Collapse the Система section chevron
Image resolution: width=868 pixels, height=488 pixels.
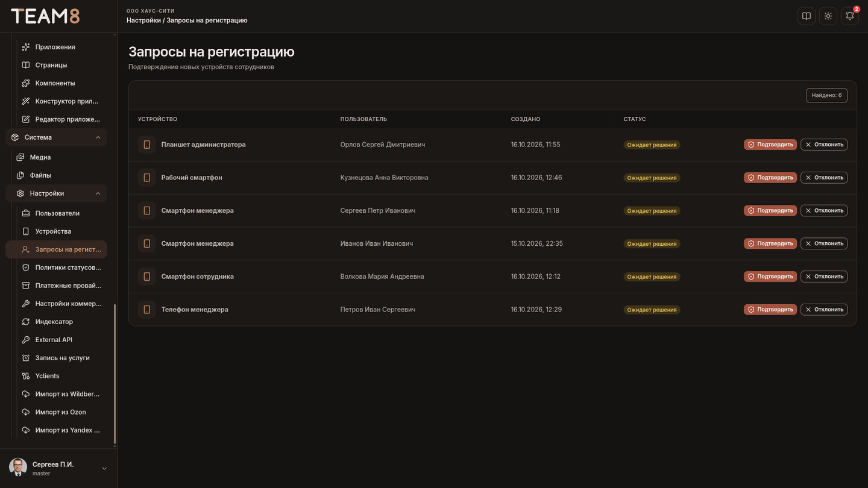tap(98, 137)
